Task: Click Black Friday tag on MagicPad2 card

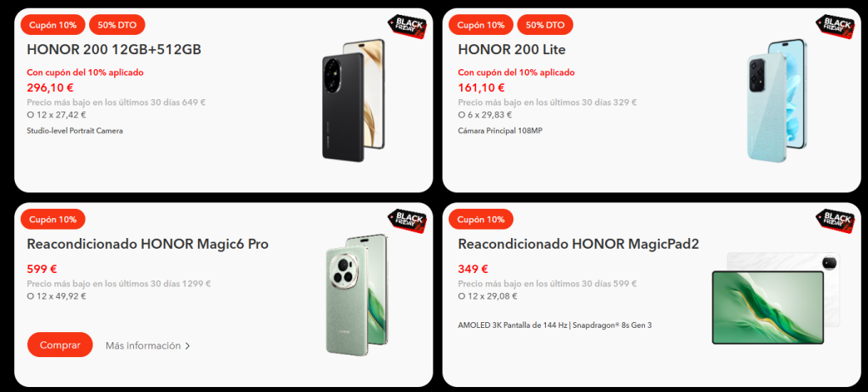Action: tap(836, 221)
